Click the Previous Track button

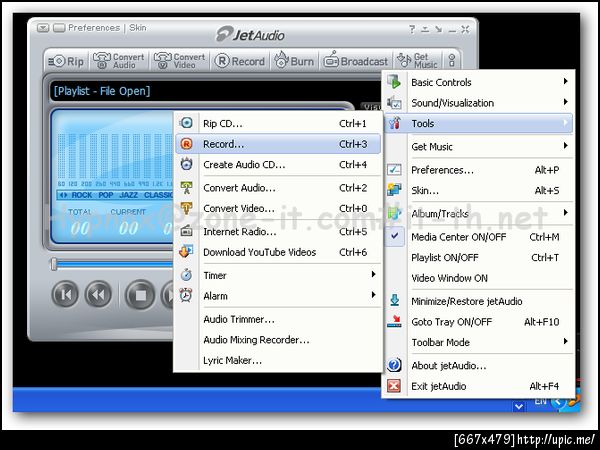coord(65,295)
